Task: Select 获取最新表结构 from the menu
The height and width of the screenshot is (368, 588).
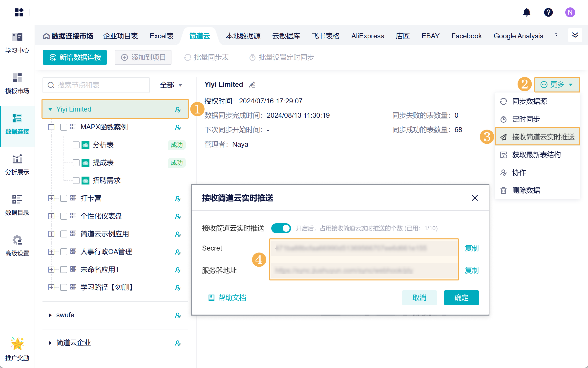Action: click(x=536, y=155)
